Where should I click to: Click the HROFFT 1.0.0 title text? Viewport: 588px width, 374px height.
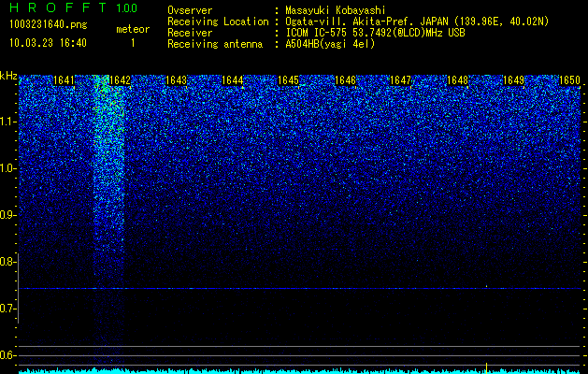tap(73, 7)
